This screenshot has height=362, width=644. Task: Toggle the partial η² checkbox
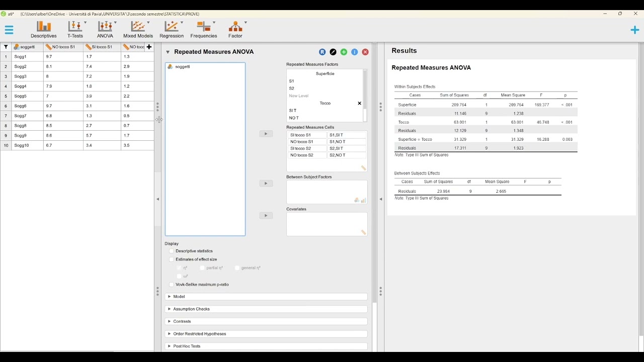pyautogui.click(x=202, y=268)
